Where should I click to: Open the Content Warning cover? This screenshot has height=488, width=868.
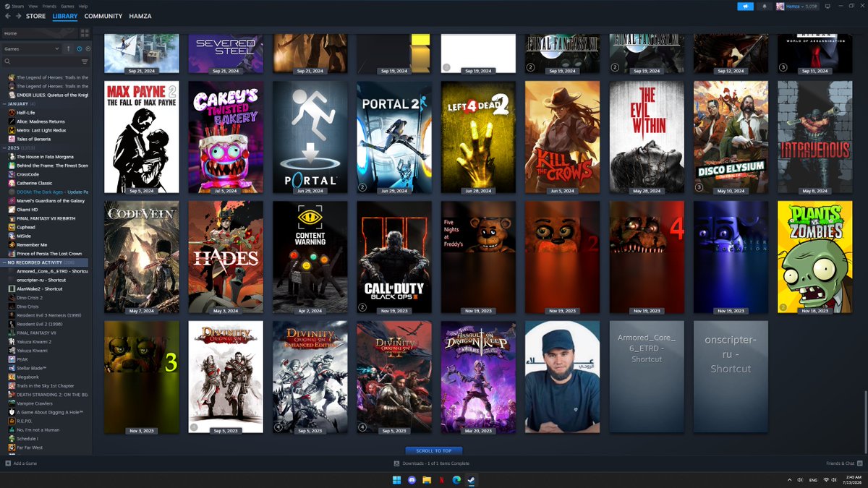(310, 257)
